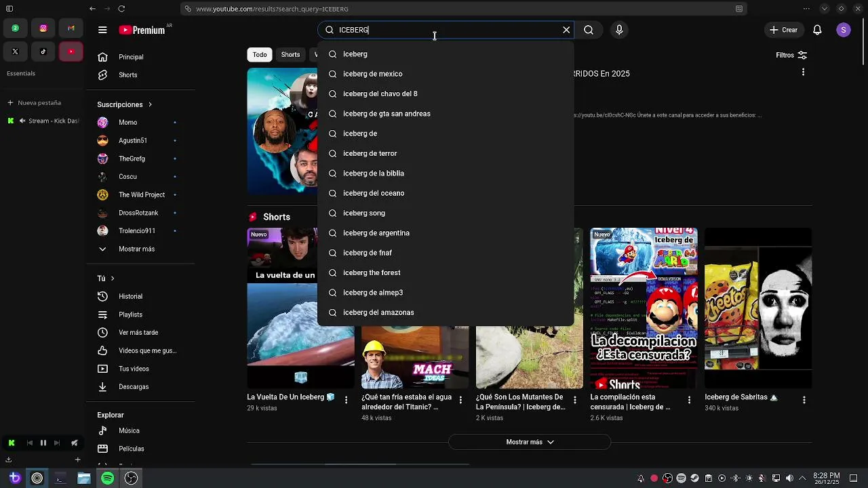Open the file manager from taskbar
This screenshot has width=868, height=488.
coord(83,479)
